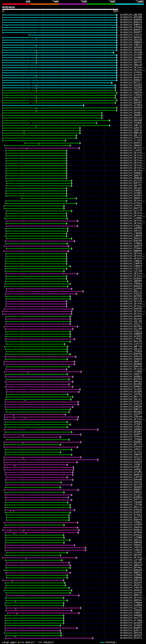Viewport: 146px width, 644px height.
Task: Click UniRef100_Q8H6J2 label
Action: click(x=131, y=198)
